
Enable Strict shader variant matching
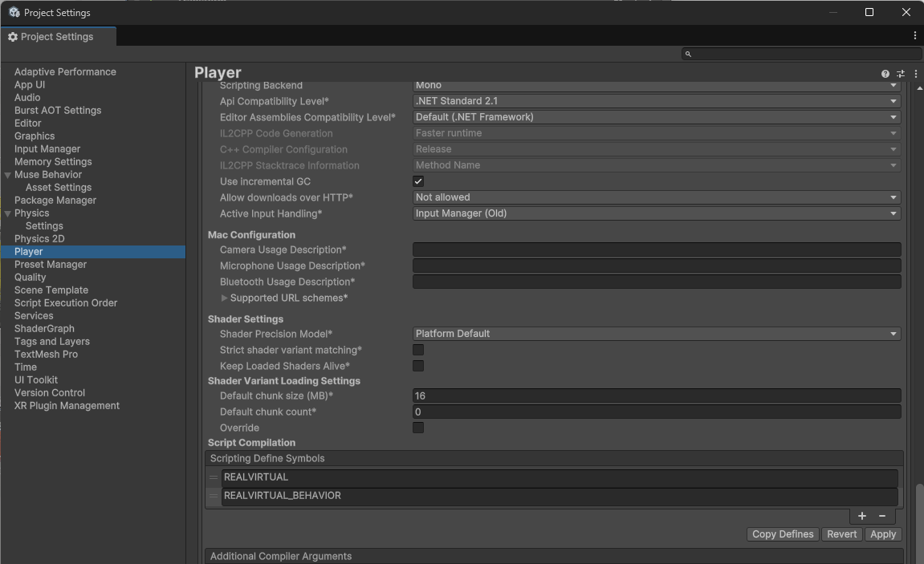coord(418,351)
